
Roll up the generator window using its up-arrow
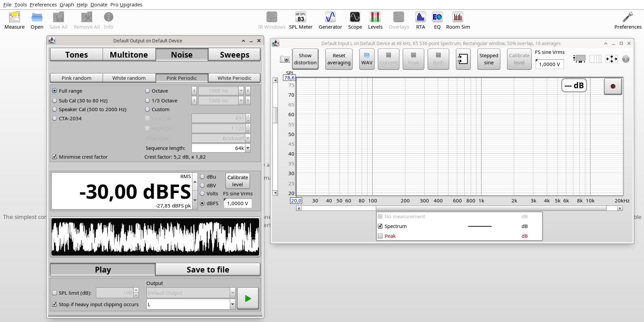(243, 41)
